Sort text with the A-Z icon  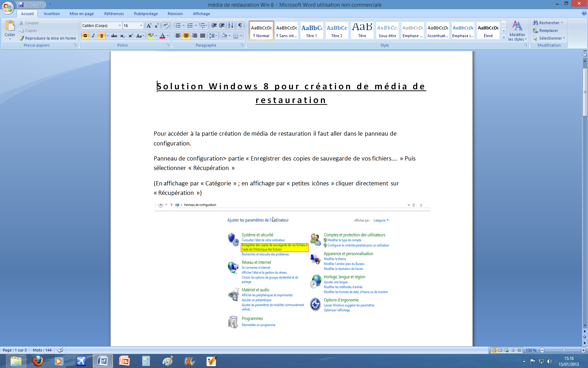(x=231, y=26)
